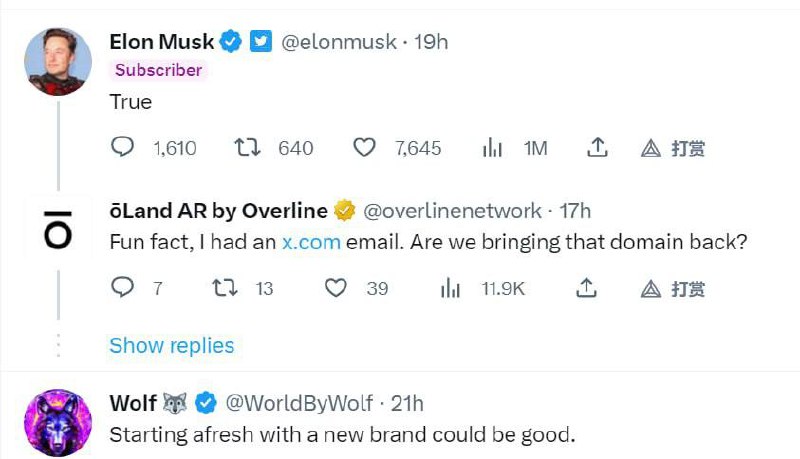The image size is (800, 459).
Task: Like the Overline tweet
Action: point(337,289)
